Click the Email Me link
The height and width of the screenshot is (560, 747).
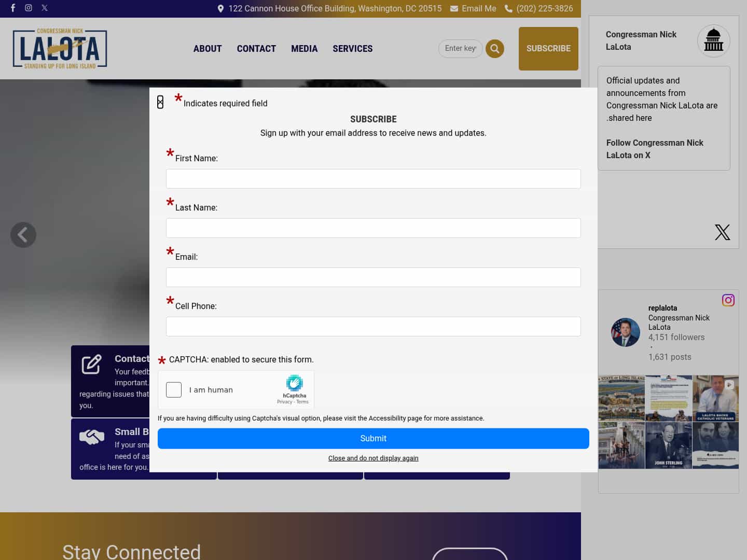(473, 8)
